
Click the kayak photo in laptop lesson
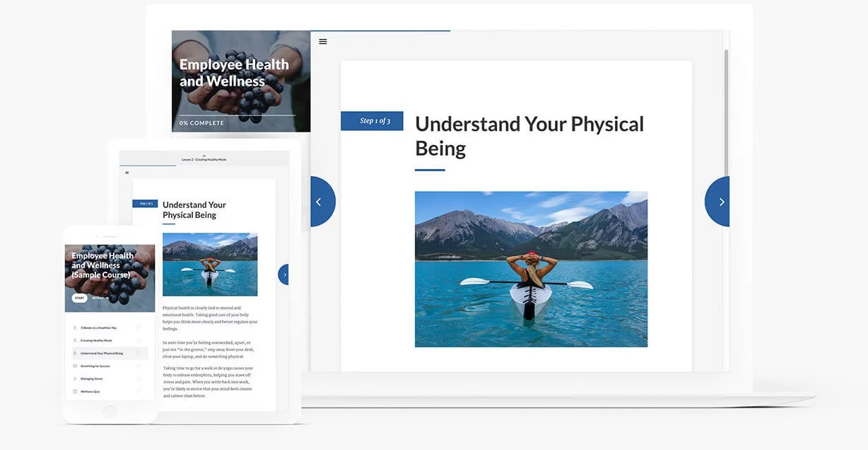[x=531, y=269]
